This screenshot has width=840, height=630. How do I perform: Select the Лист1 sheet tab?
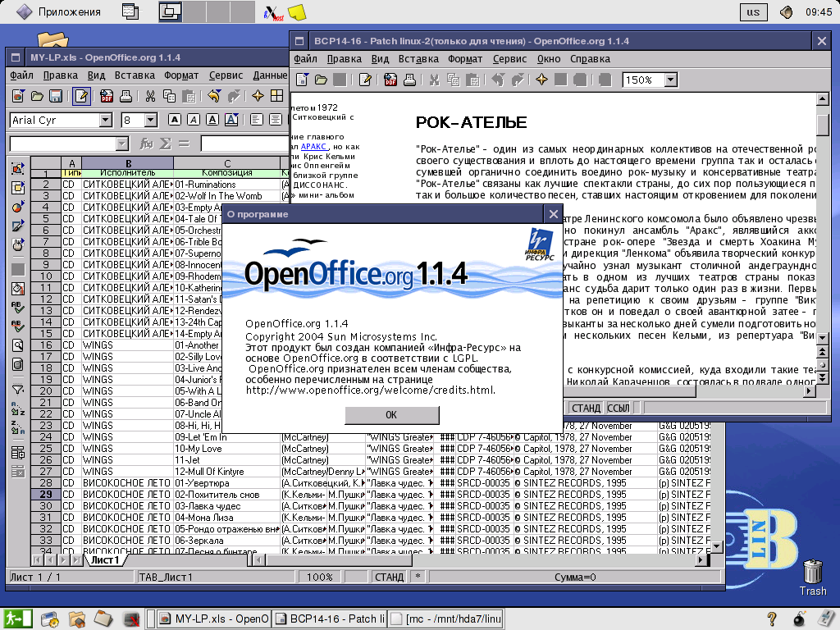[104, 559]
